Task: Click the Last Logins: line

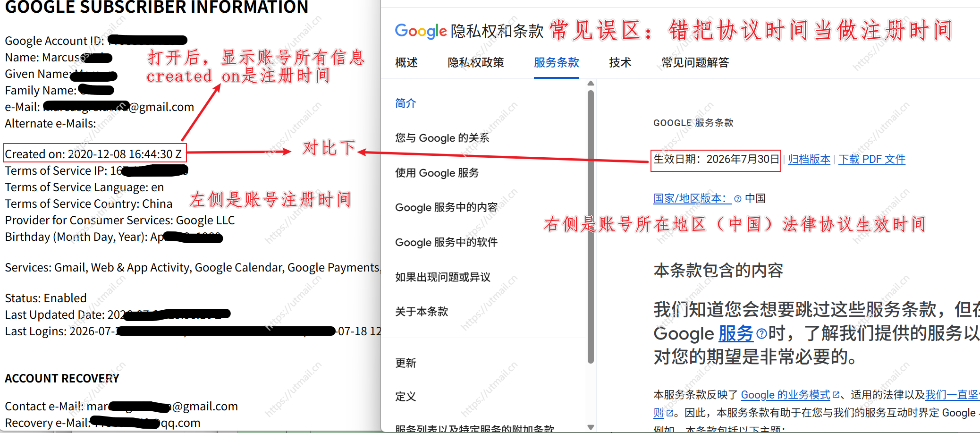Action: [193, 331]
